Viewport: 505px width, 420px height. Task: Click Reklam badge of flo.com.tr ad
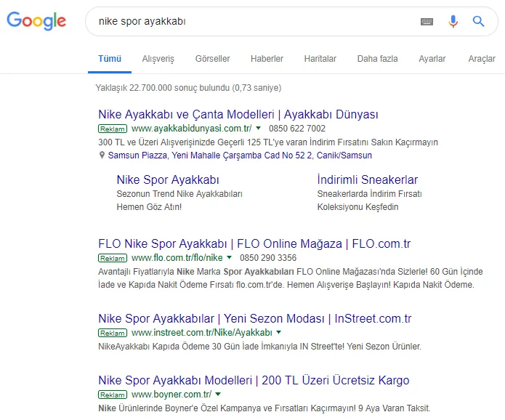click(113, 258)
